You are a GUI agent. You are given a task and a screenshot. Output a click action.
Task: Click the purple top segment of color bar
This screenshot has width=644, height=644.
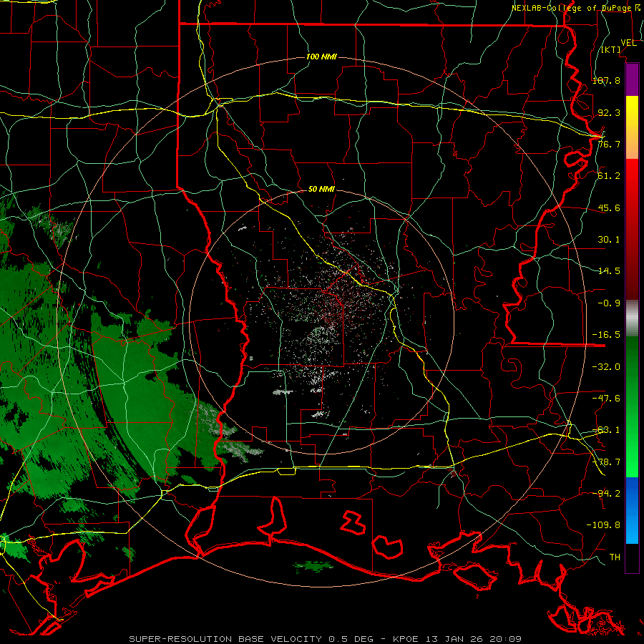pyautogui.click(x=632, y=79)
